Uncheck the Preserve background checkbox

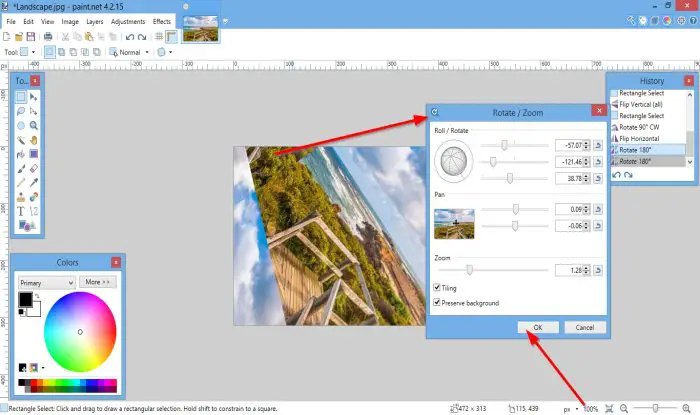coord(437,302)
